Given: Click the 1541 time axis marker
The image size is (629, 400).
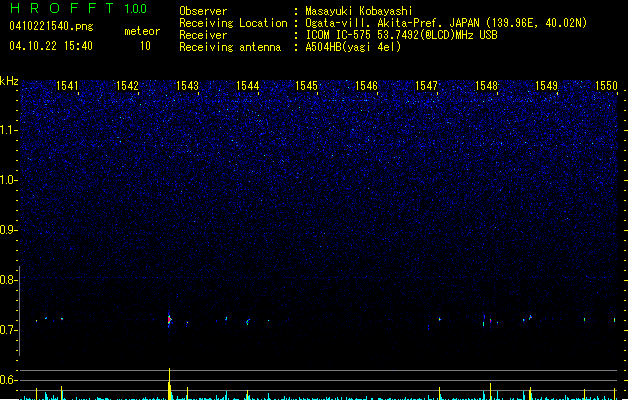Looking at the screenshot, I should (67, 86).
